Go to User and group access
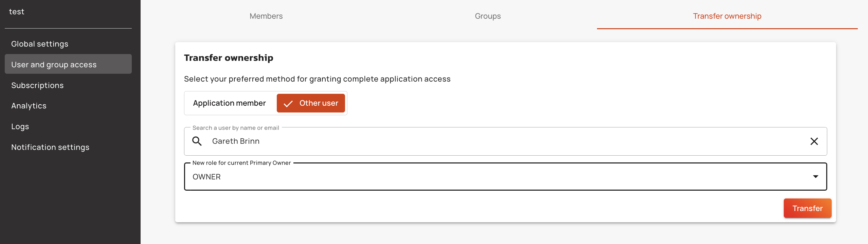The height and width of the screenshot is (244, 868). pos(54,65)
